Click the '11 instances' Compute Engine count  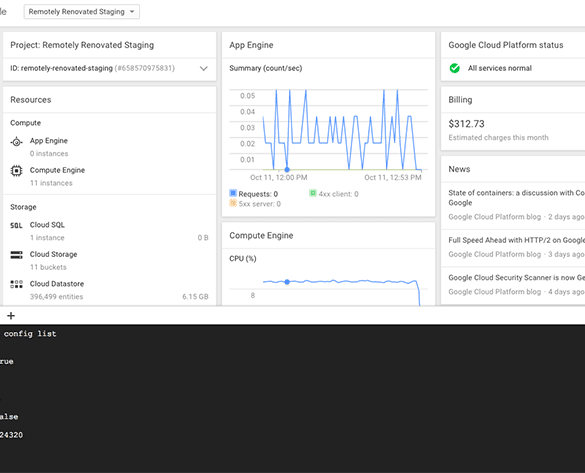pos(51,183)
